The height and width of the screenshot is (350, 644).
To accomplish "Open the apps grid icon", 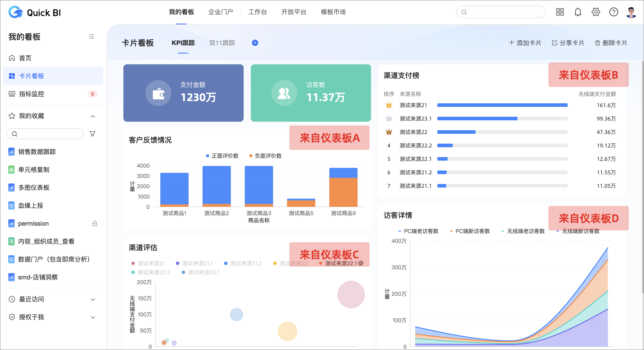I will click(560, 12).
